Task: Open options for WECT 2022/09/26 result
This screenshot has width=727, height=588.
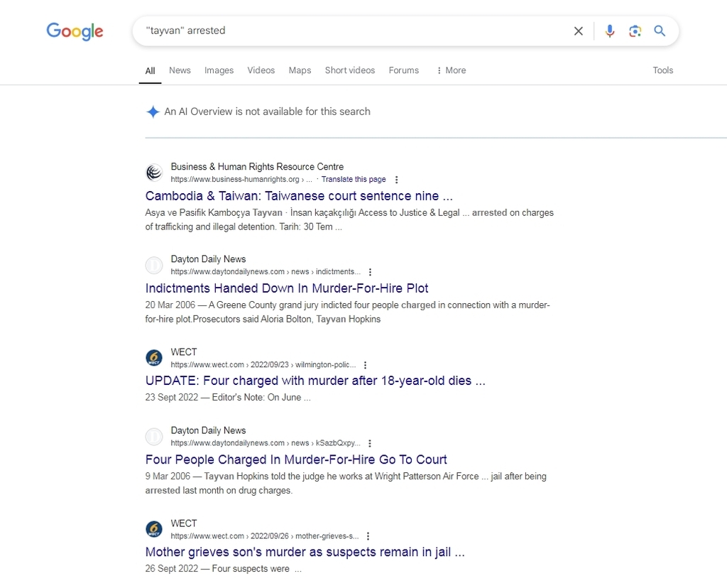Action: pyautogui.click(x=368, y=536)
